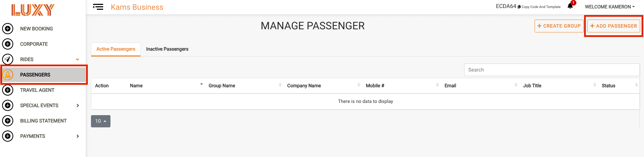Screen dimensions: 644x157
Task: Switch to the Active Passengers tab
Action: coord(116,49)
